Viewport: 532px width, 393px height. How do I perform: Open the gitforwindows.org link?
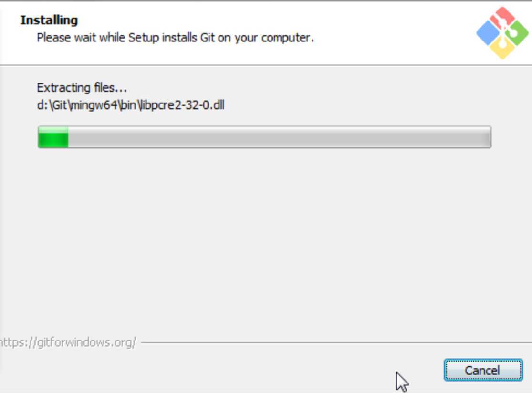[68, 342]
